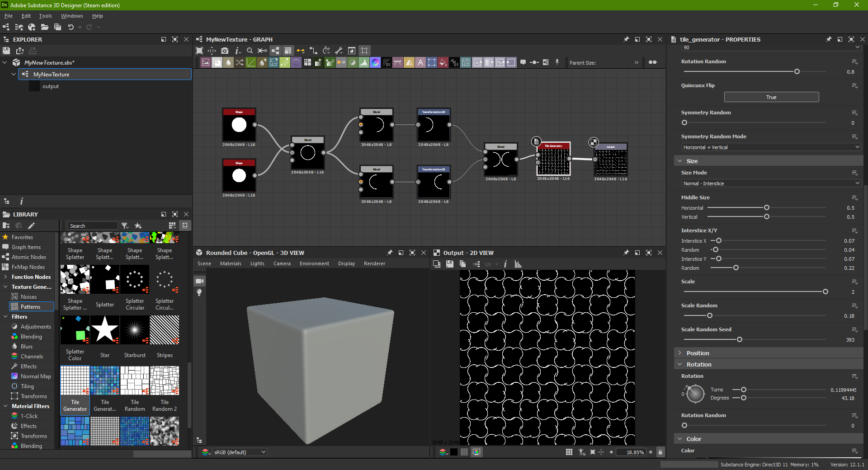
Task: Open the Windows menu
Action: click(72, 16)
